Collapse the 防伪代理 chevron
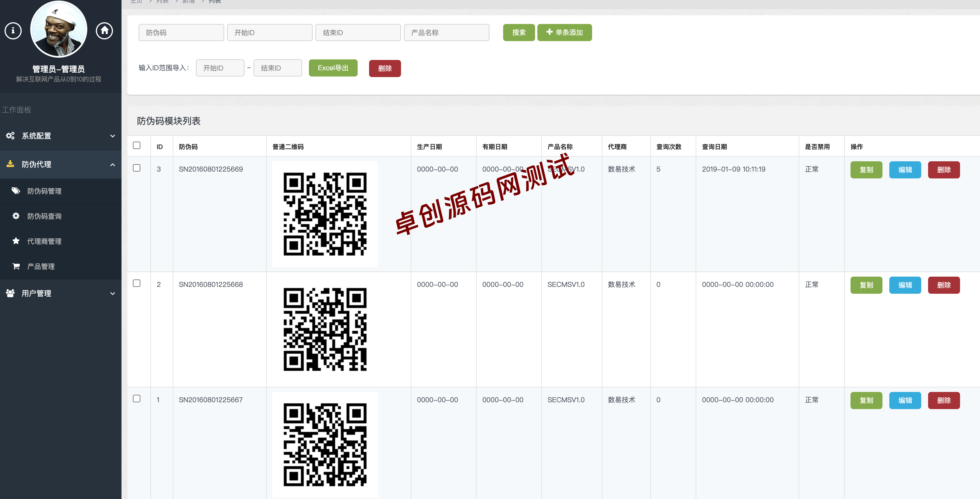The image size is (980, 499). [113, 164]
